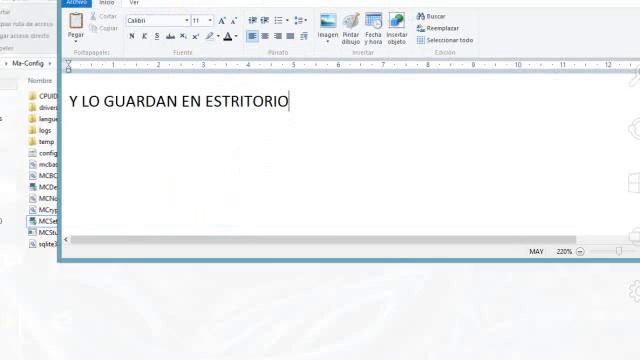
Task: Click the 220% zoom level text
Action: pyautogui.click(x=564, y=252)
